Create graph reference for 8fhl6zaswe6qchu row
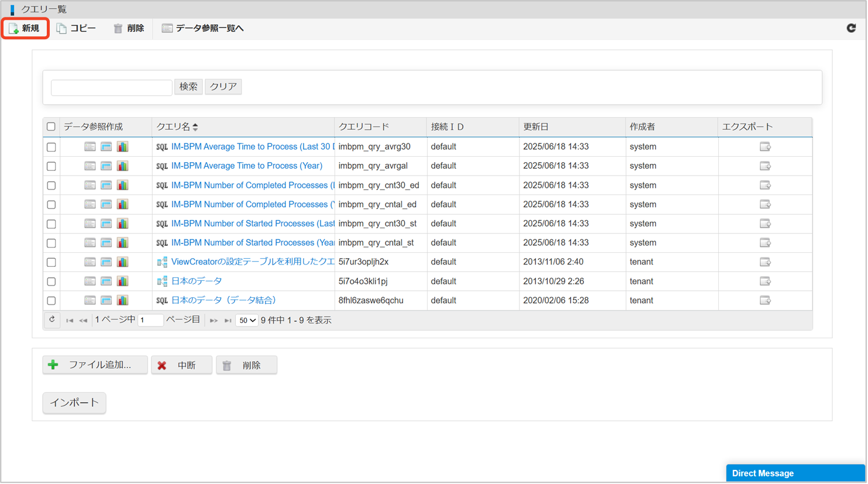 tap(123, 301)
